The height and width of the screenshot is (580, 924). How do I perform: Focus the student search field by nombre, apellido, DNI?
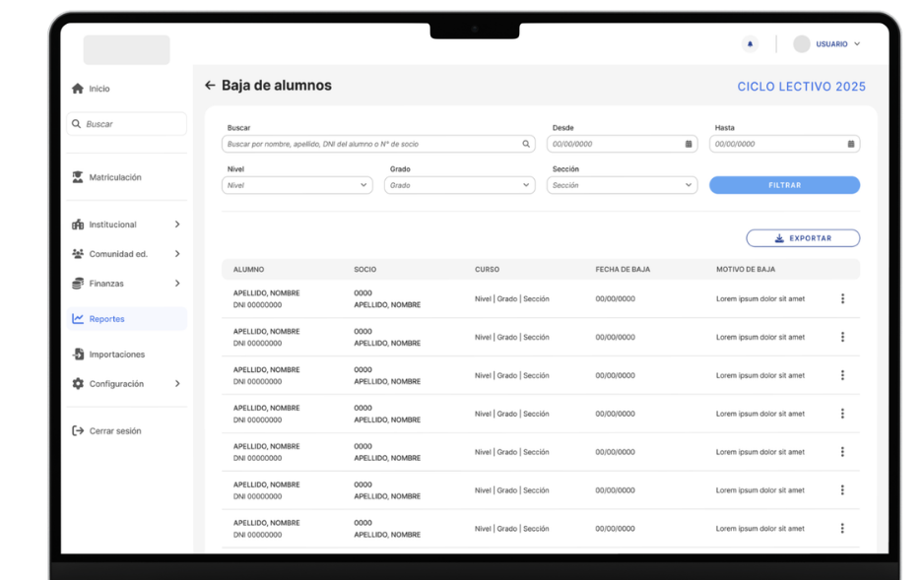click(378, 144)
